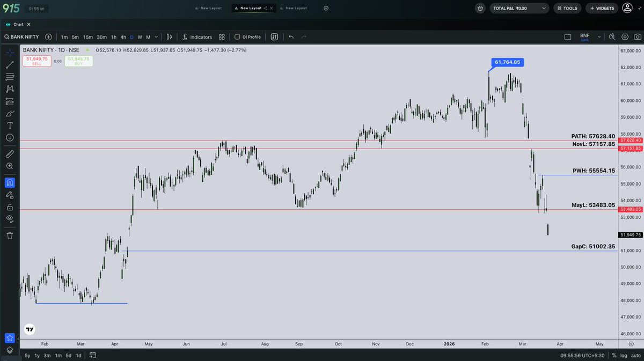
Task: Lock all drawing tools
Action: tap(10, 207)
